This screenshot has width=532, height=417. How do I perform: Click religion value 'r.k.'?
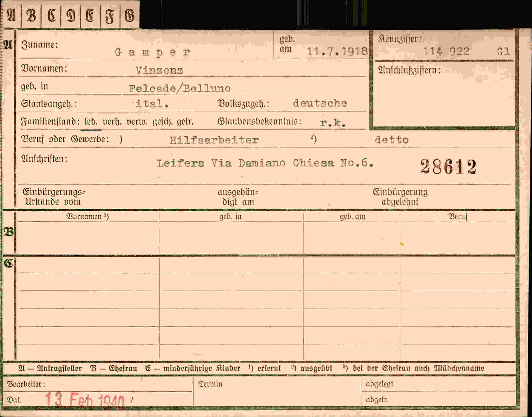pyautogui.click(x=333, y=123)
